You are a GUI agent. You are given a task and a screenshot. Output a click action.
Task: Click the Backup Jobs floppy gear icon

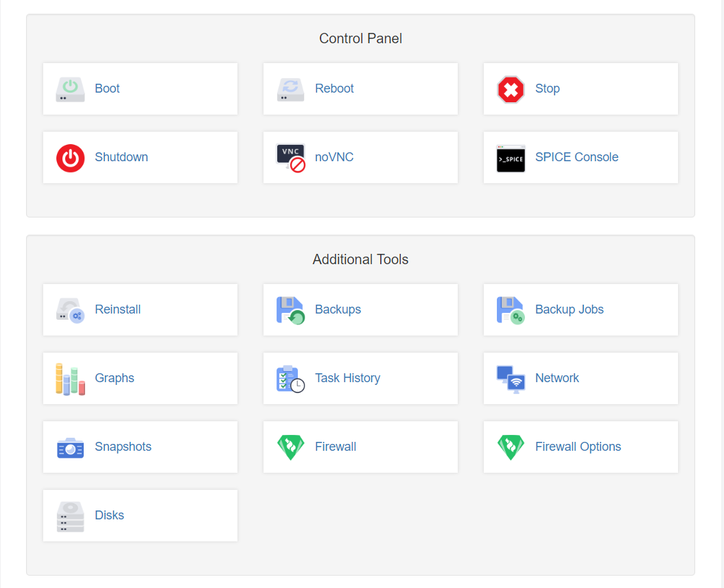[511, 310]
